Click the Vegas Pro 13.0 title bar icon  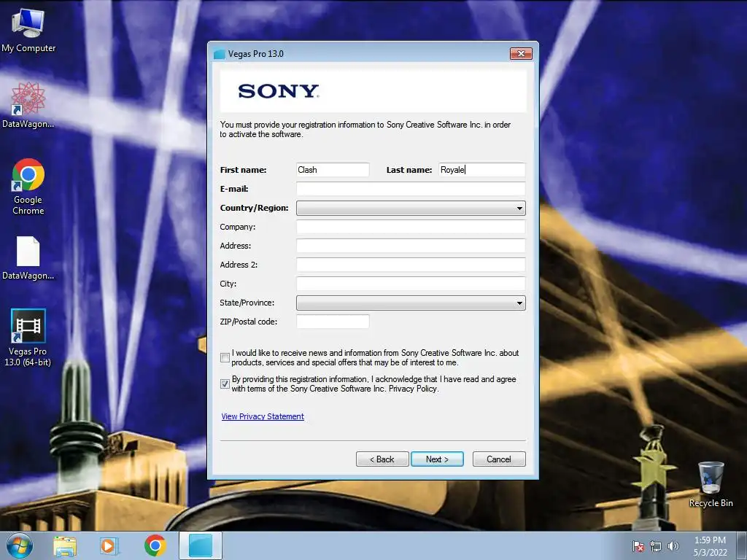[219, 54]
